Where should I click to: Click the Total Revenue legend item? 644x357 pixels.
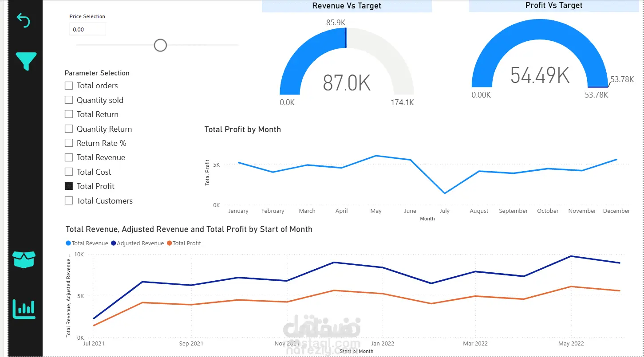tap(87, 243)
